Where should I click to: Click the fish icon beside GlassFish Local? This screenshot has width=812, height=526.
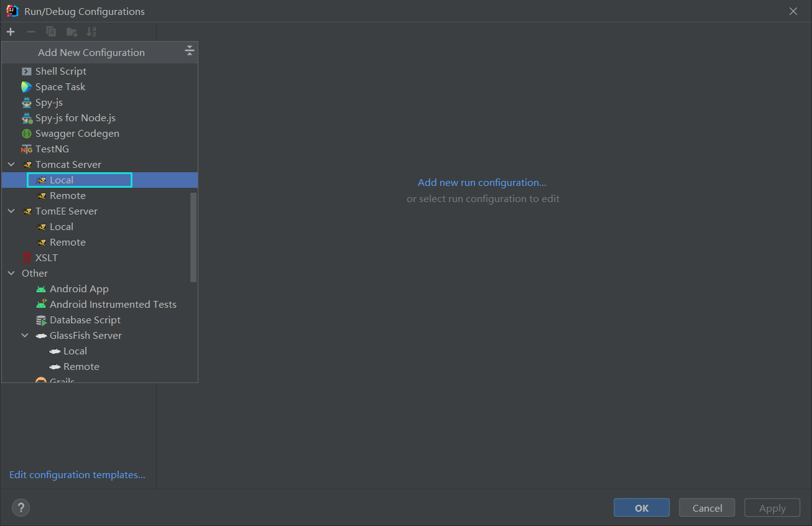55,351
